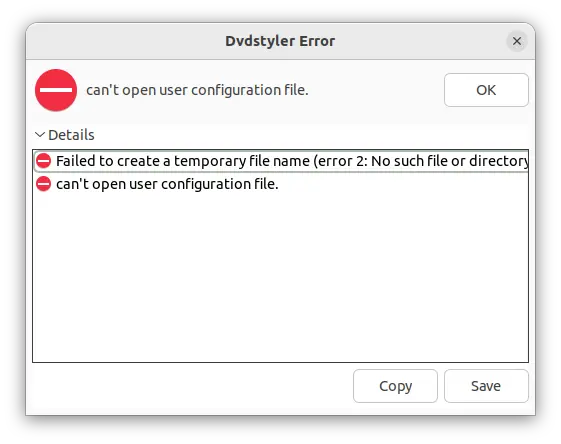Select the "Failed to create a temporary file" row

[281, 161]
